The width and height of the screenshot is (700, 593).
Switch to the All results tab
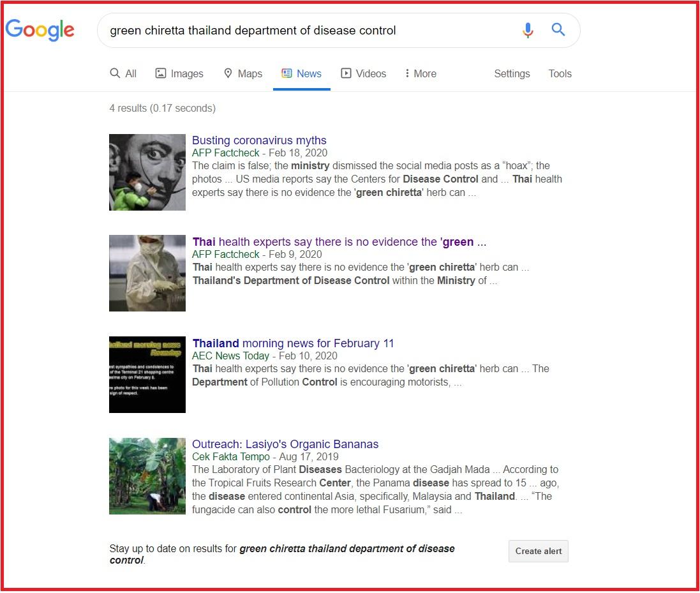pos(123,73)
